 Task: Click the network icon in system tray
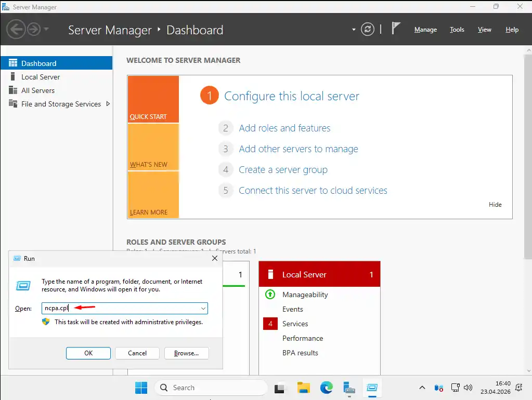pyautogui.click(x=456, y=388)
